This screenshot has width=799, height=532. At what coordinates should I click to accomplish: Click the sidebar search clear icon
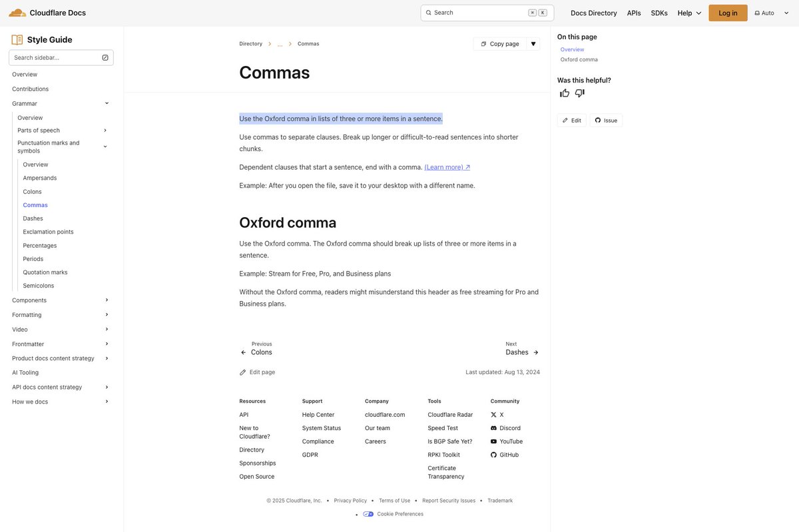105,58
